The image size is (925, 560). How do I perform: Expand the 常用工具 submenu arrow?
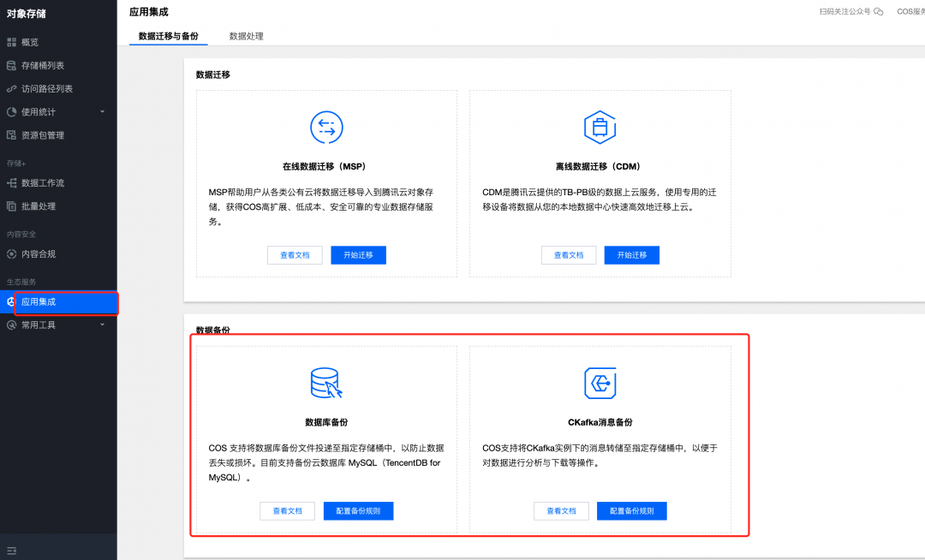[x=102, y=325]
